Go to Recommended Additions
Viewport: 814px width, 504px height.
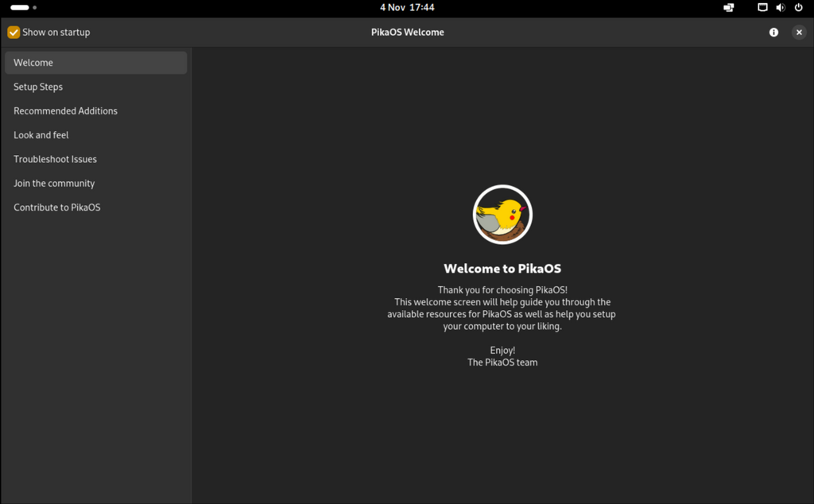coord(96,110)
